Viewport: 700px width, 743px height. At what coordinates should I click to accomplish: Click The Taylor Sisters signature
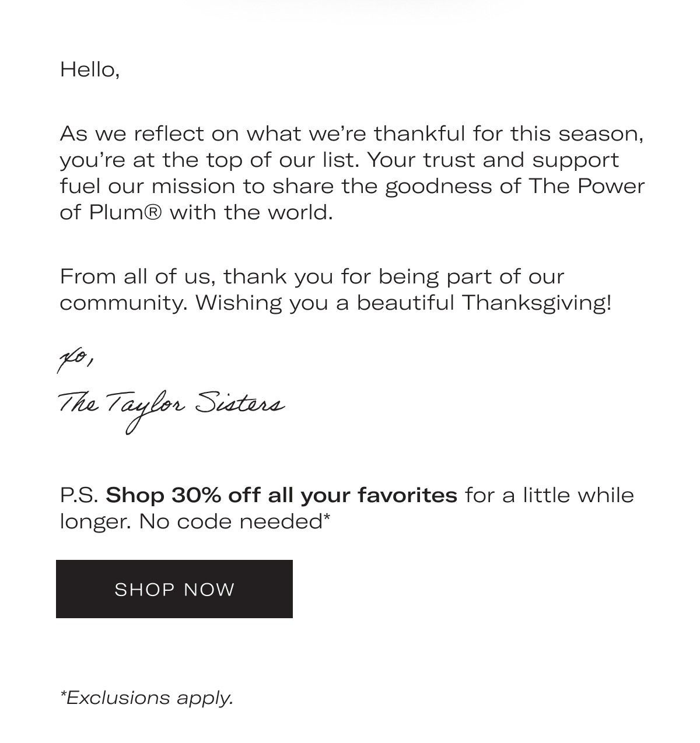tap(171, 409)
